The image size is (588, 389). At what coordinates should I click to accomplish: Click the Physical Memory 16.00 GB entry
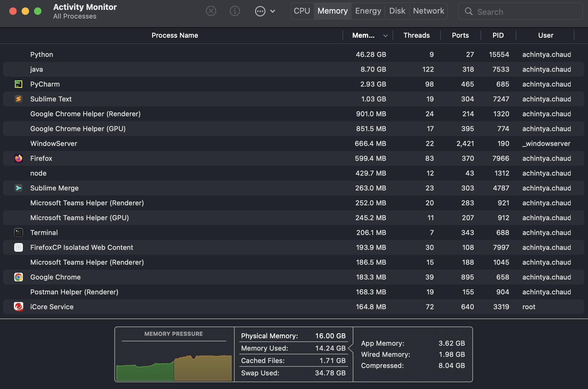(293, 336)
